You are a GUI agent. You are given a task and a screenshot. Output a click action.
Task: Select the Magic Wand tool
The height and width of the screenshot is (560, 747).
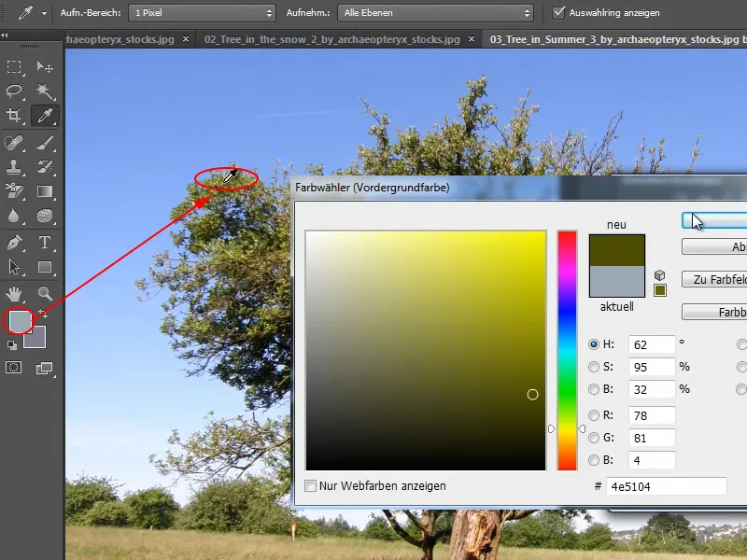45,91
